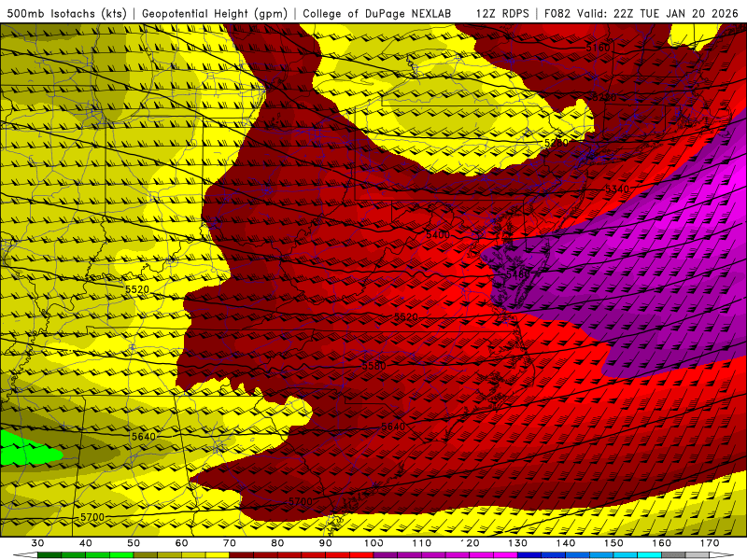Click the cyan swatch in the legend bar
The image size is (747, 560).
point(649,553)
